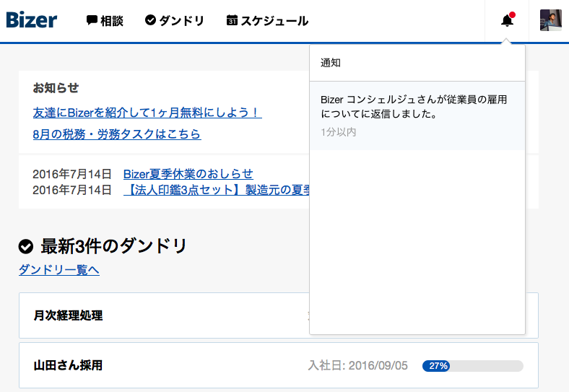Viewport: 569px width, 392px height.
Task: Open the Bizer夏季休業のおしらせ link
Action: (188, 174)
